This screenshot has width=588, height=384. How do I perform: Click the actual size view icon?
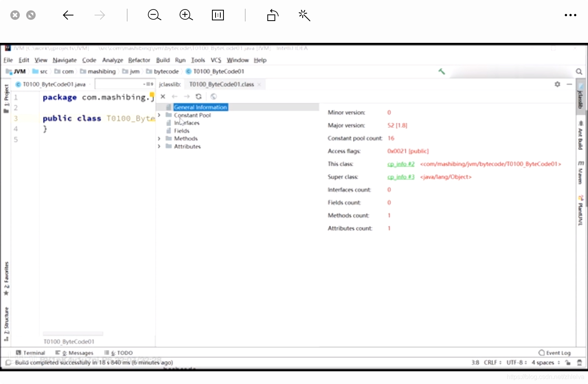point(218,15)
